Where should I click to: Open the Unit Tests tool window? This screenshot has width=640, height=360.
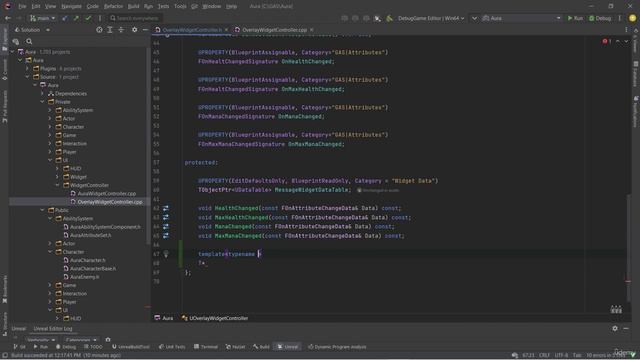tap(172, 347)
